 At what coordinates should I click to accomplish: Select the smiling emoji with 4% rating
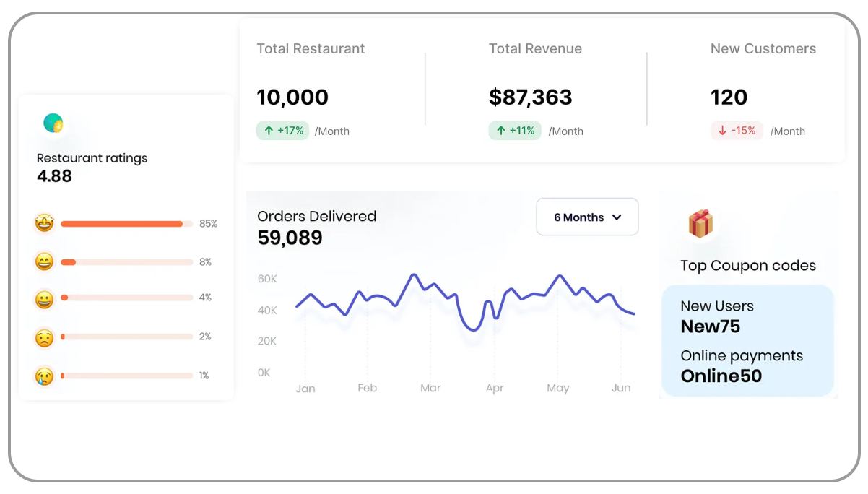coord(44,299)
